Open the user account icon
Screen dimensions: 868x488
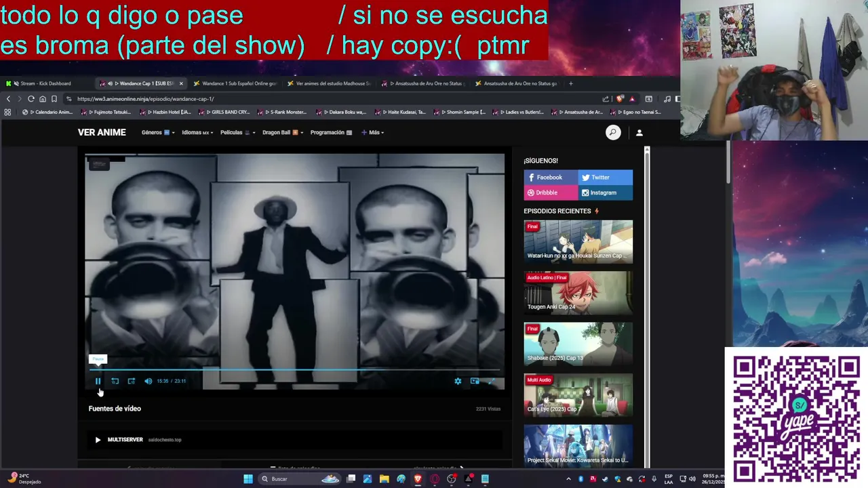[x=639, y=133]
